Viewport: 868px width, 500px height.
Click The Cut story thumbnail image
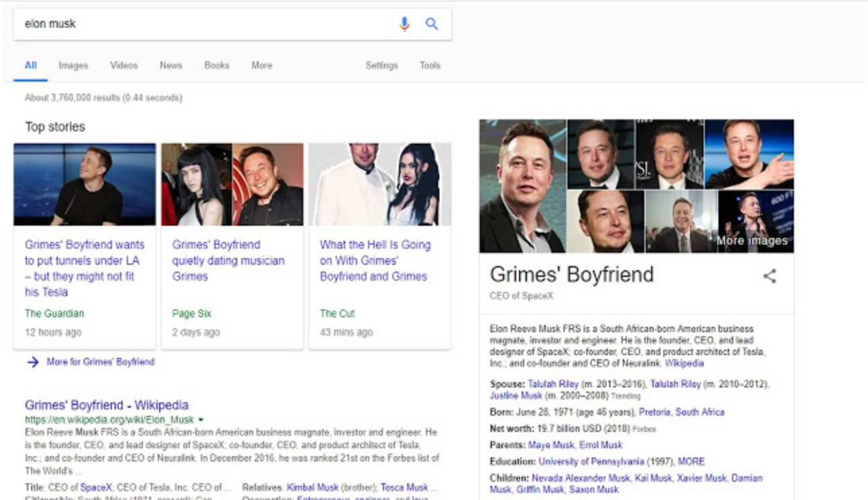coord(379,184)
